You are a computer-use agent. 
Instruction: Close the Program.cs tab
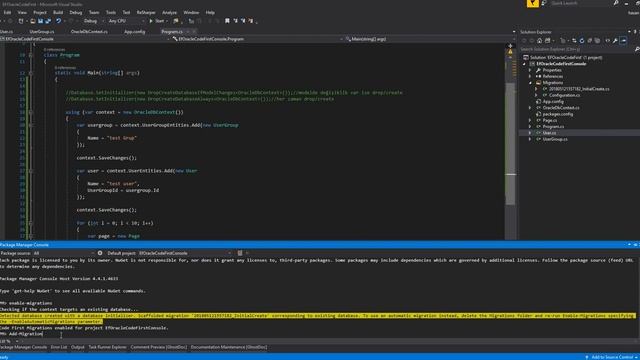click(194, 31)
